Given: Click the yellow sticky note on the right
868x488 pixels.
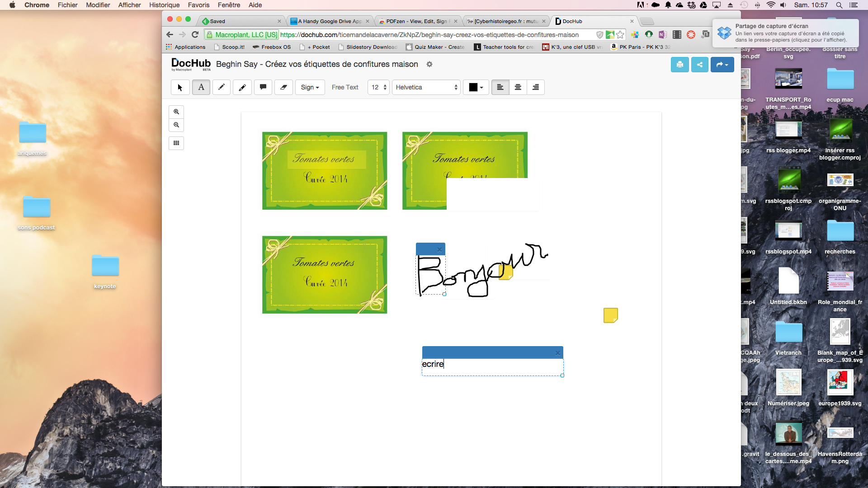Looking at the screenshot, I should click(611, 315).
